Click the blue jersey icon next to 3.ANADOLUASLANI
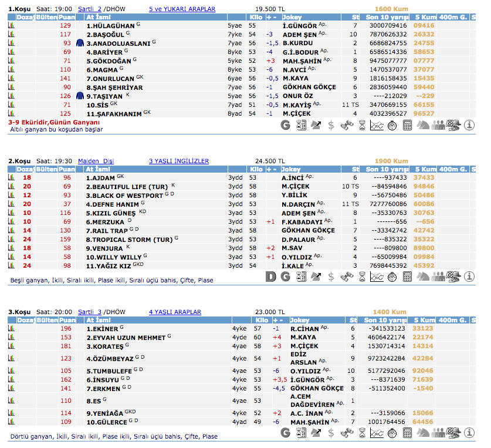 tap(80, 43)
